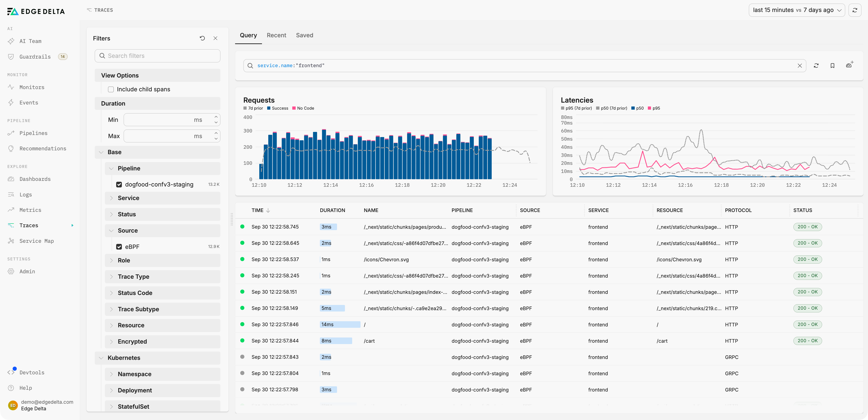Open time range dropdown last 15 minutes
The image size is (868, 420).
coord(797,10)
